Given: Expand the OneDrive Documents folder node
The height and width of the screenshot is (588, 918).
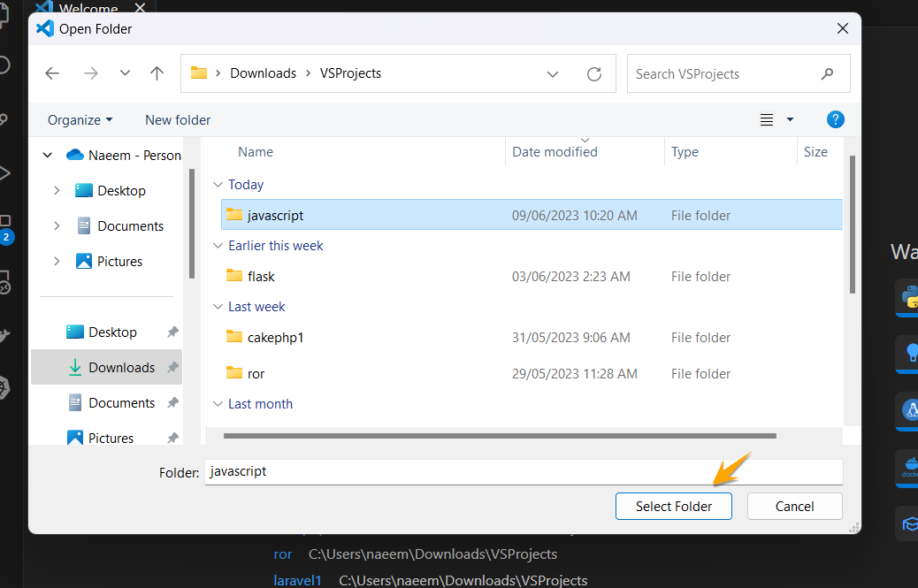Looking at the screenshot, I should tap(57, 225).
